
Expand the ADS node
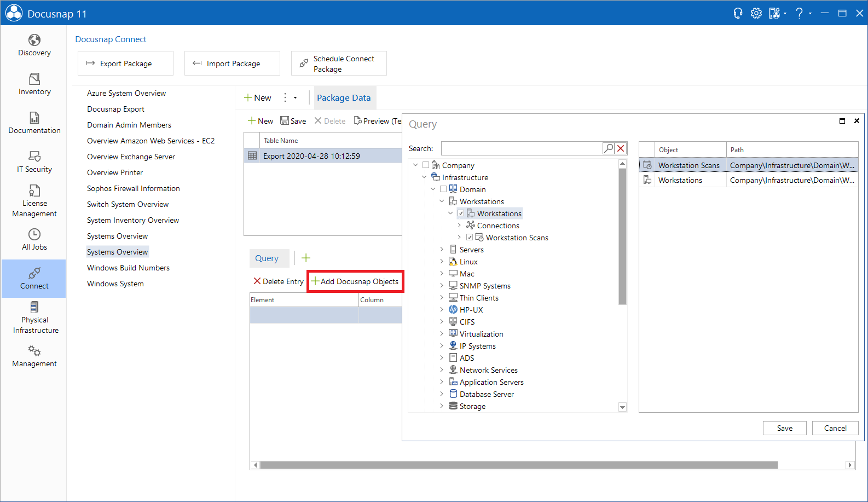442,357
